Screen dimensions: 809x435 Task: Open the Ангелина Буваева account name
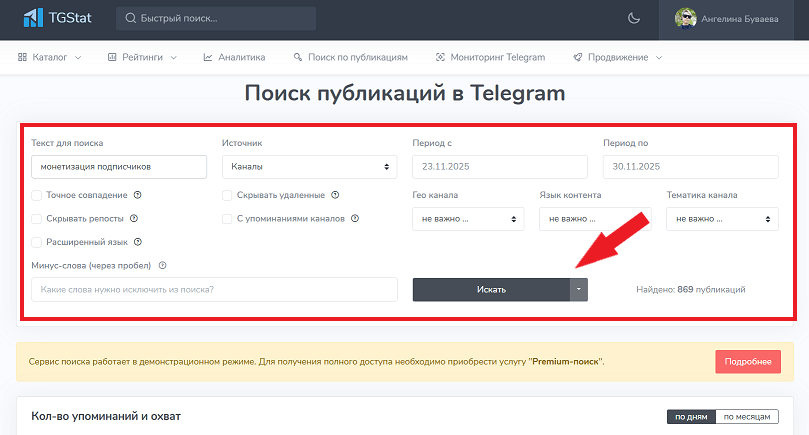pos(740,19)
